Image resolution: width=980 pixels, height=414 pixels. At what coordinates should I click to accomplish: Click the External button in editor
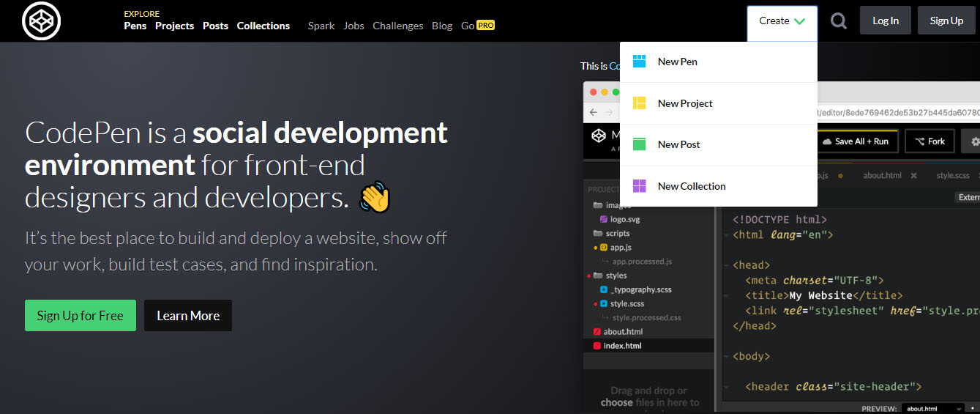[x=968, y=198]
